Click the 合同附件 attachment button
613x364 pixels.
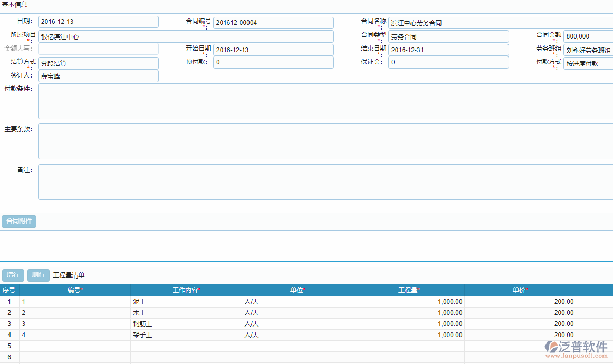(19, 221)
